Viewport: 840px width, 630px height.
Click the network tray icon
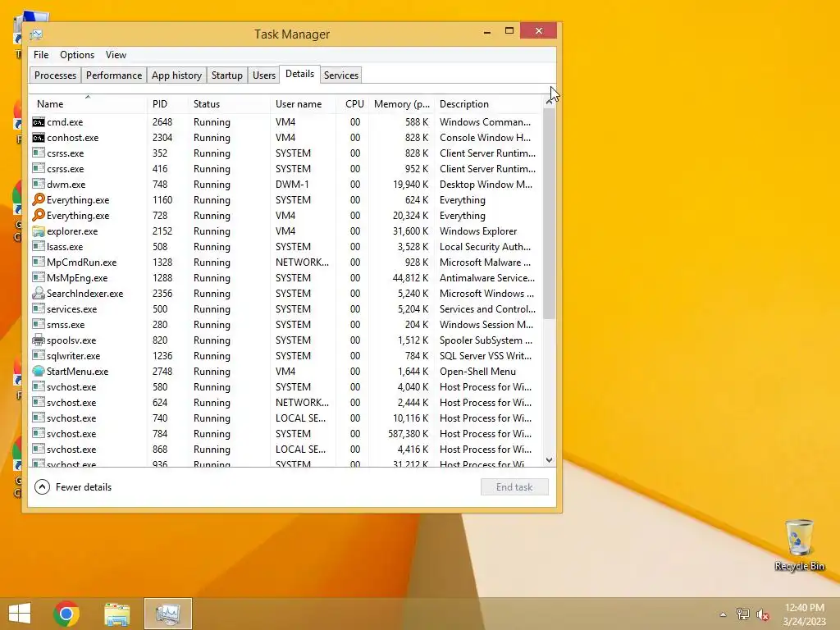743,614
